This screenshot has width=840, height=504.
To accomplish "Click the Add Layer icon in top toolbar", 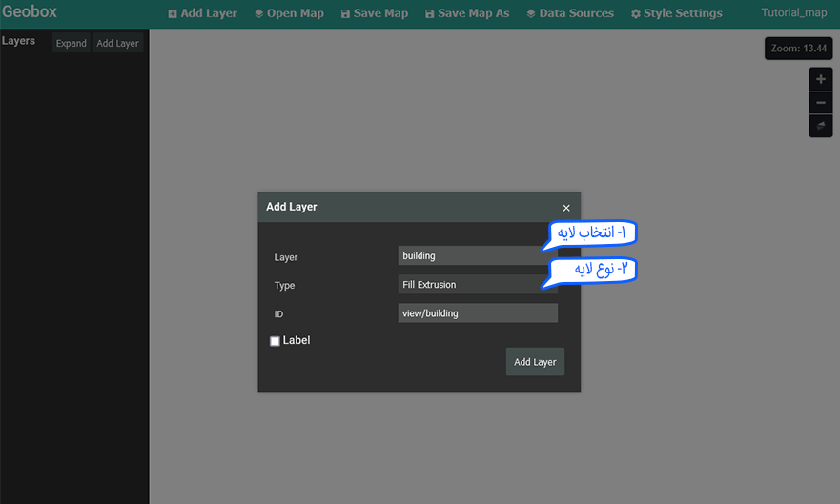I will pyautogui.click(x=173, y=14).
